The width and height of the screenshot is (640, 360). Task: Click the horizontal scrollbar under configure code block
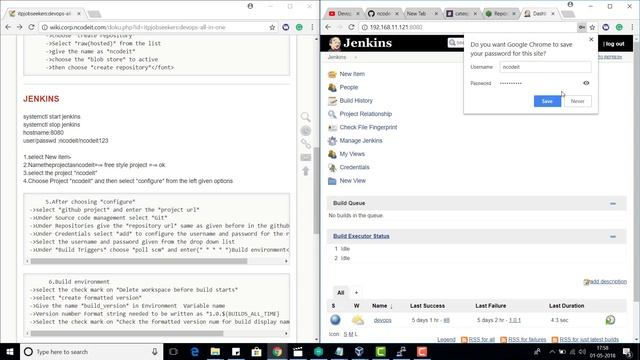(x=139, y=261)
